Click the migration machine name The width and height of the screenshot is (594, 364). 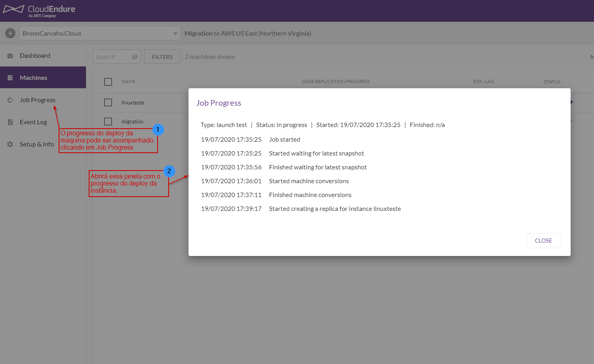coord(132,122)
